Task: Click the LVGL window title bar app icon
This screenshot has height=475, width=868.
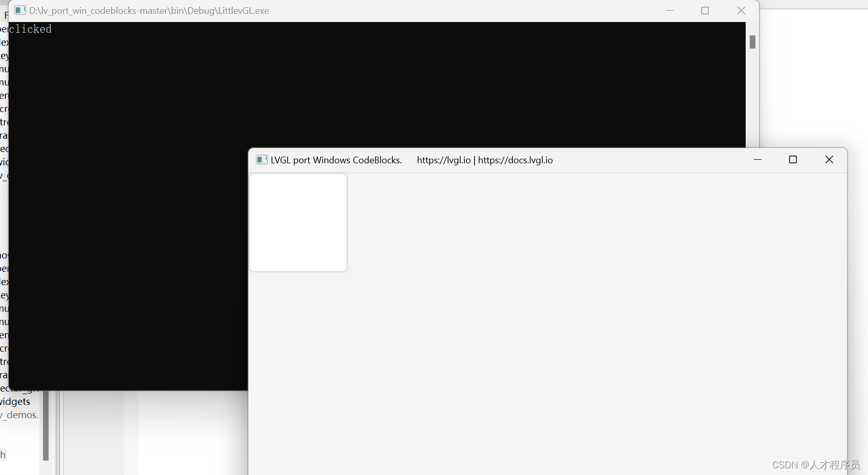Action: pyautogui.click(x=262, y=160)
